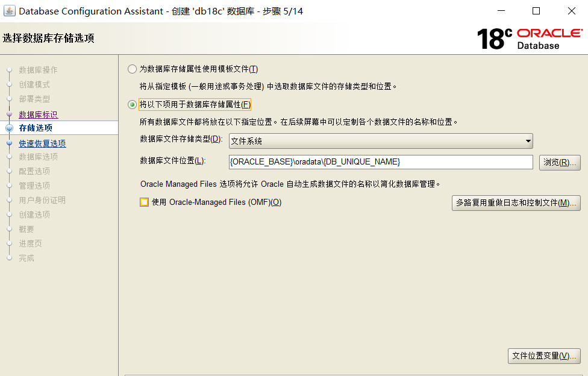Click the 数据库文件位置(L) label
Image resolution: width=588 pixels, height=376 pixels.
[x=172, y=161]
